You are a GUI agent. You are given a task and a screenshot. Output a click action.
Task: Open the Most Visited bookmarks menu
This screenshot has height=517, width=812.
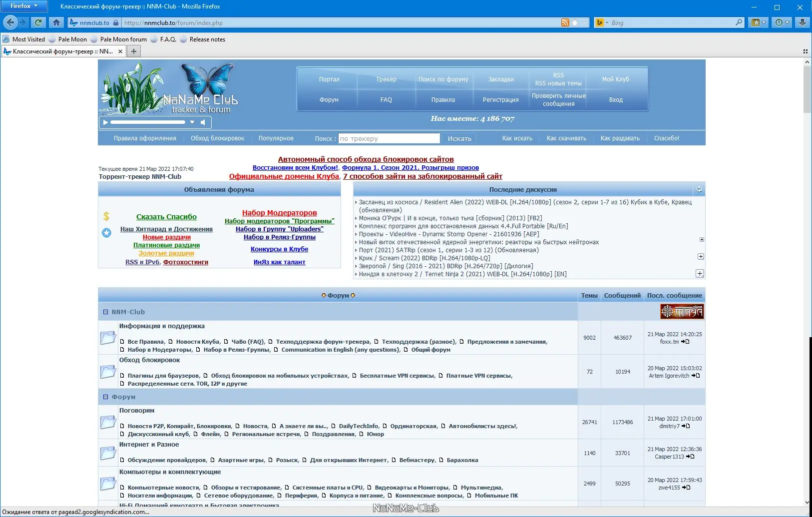click(x=23, y=39)
